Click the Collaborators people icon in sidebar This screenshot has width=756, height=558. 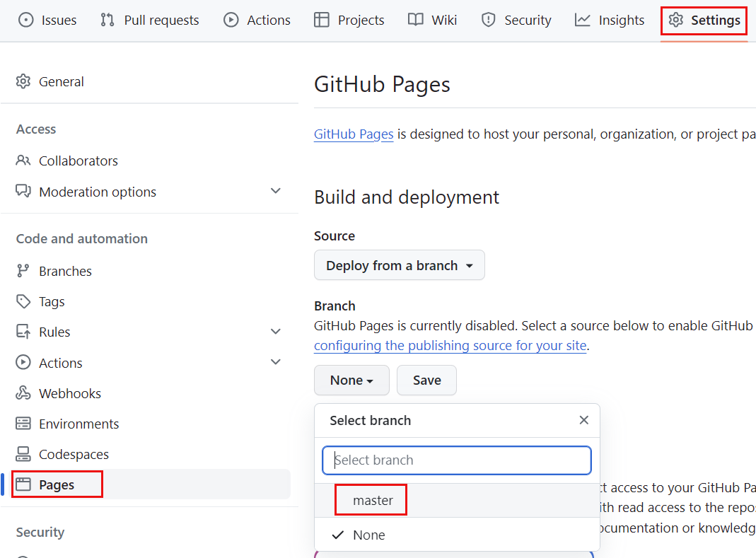pyautogui.click(x=22, y=161)
